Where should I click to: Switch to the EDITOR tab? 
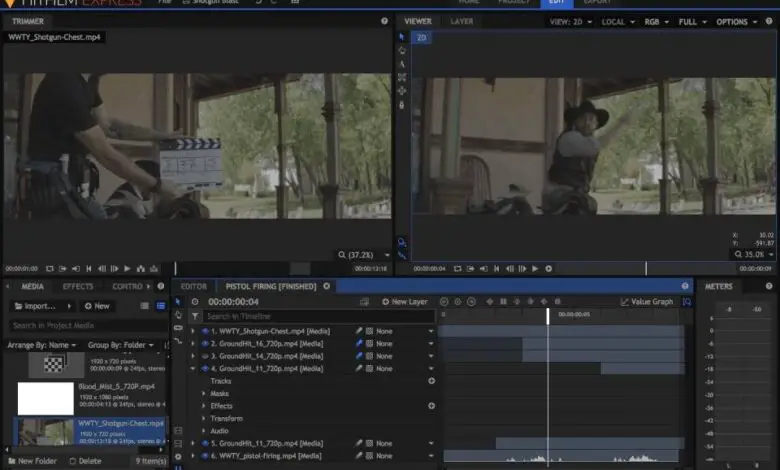[x=194, y=286]
